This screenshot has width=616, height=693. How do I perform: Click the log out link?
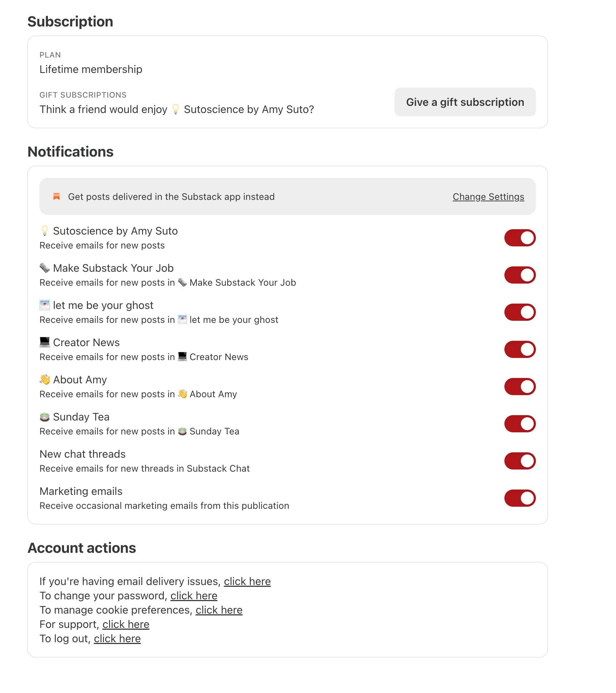117,639
